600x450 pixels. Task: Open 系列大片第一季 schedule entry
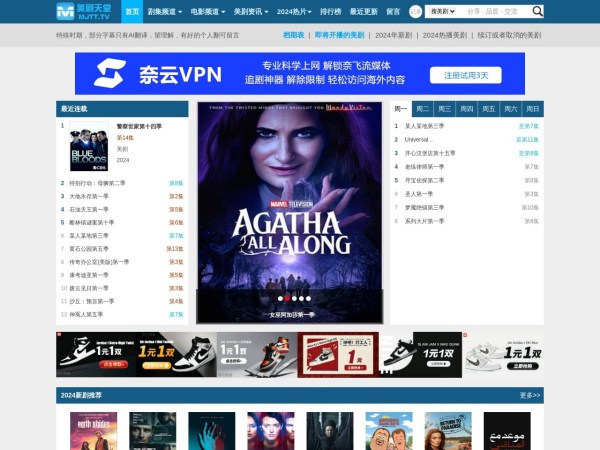tap(424, 221)
